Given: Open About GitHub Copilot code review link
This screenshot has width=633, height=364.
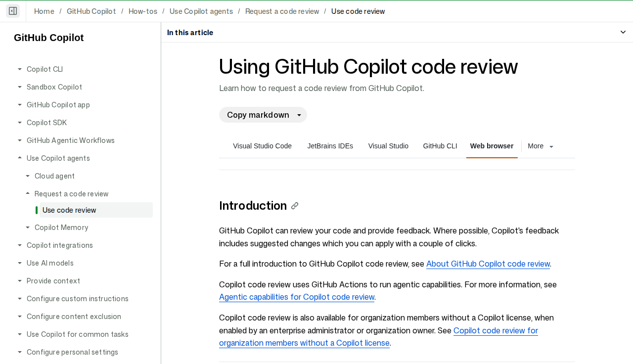Looking at the screenshot, I should (x=488, y=264).
